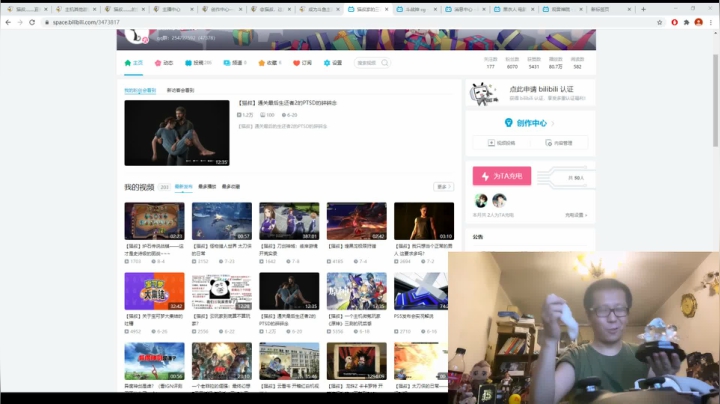Open the video thumbnail lasting 23:10
The height and width of the screenshot is (404, 720).
[222, 361]
